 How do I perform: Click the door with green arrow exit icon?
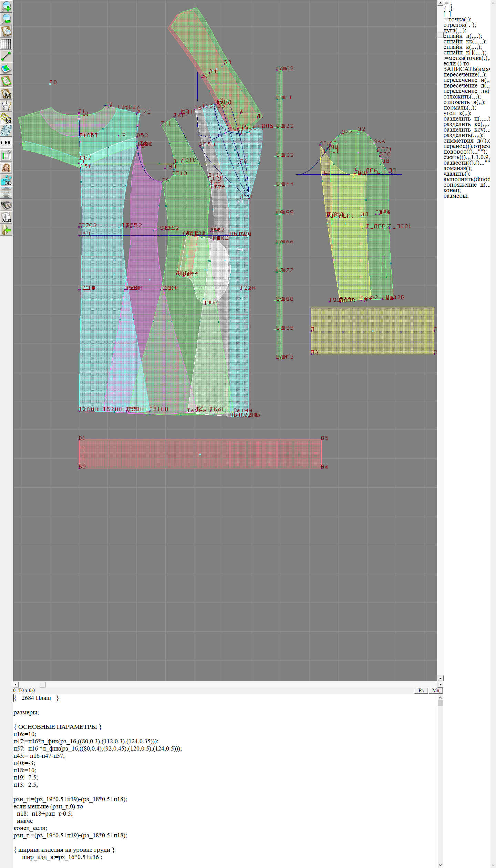point(6,230)
